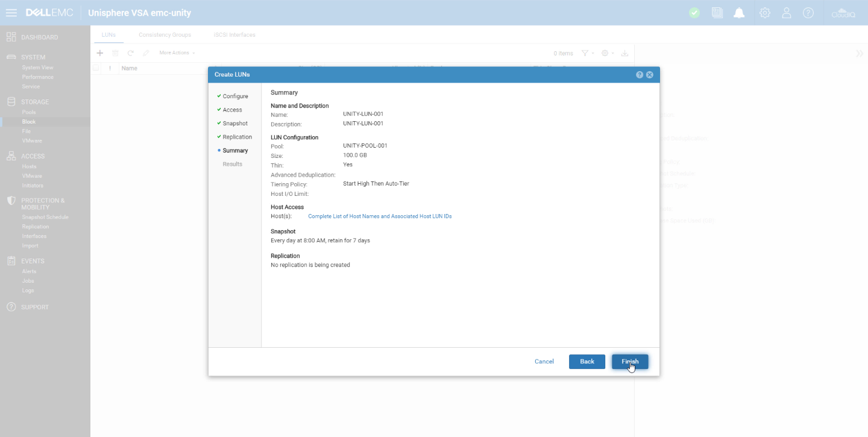Open System View in the sidebar
Viewport: 868px width, 437px height.
pyautogui.click(x=38, y=68)
